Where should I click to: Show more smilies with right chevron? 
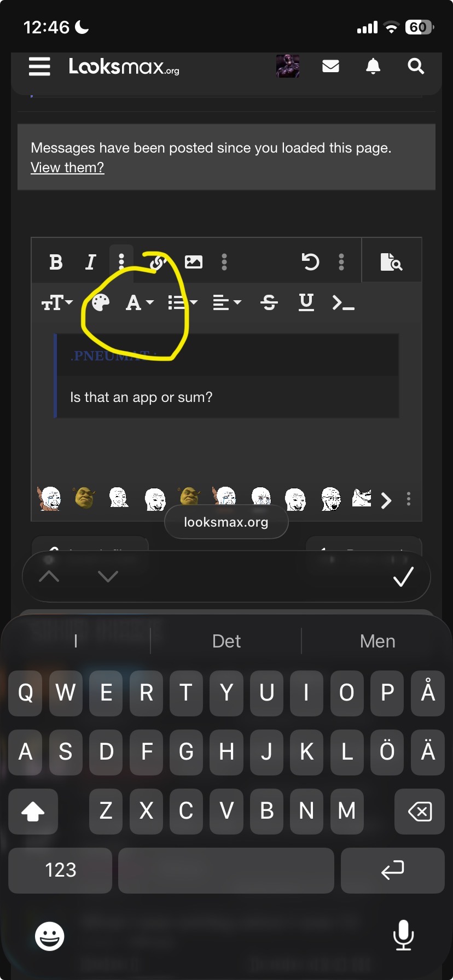pyautogui.click(x=386, y=500)
